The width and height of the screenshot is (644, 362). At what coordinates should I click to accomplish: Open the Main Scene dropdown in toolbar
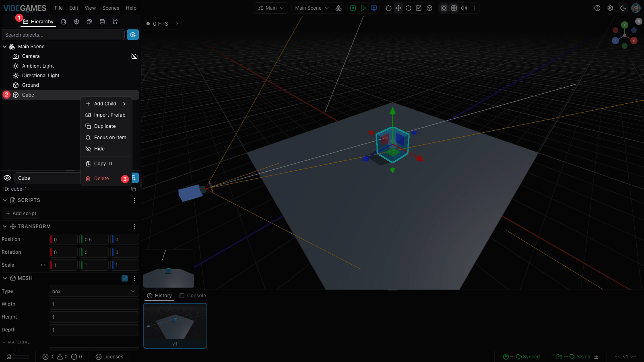click(x=312, y=8)
